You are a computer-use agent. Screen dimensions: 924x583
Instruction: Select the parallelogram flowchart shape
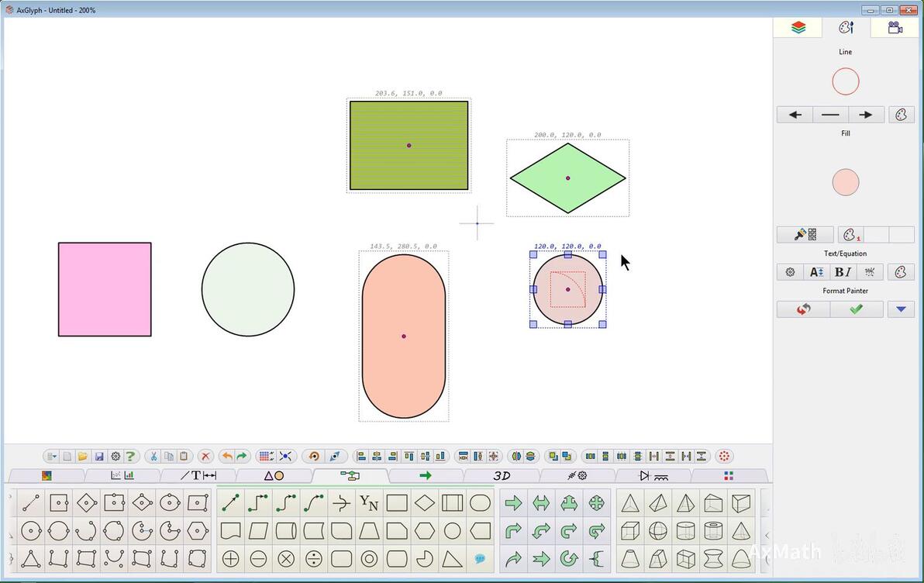[258, 530]
